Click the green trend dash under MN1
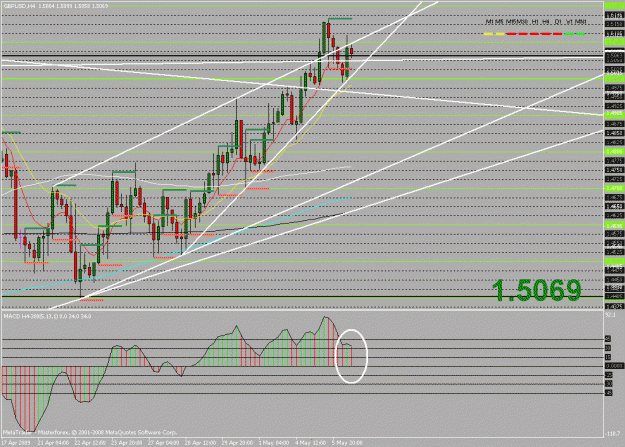 (581, 34)
